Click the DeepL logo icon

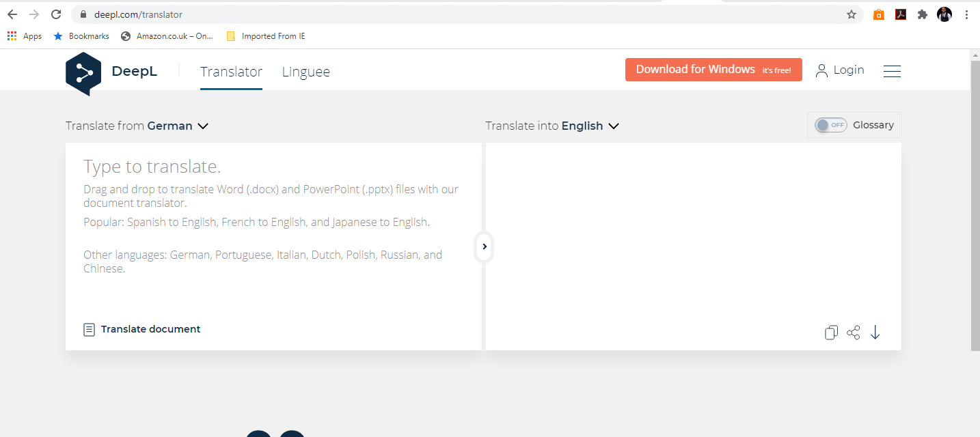coord(83,73)
